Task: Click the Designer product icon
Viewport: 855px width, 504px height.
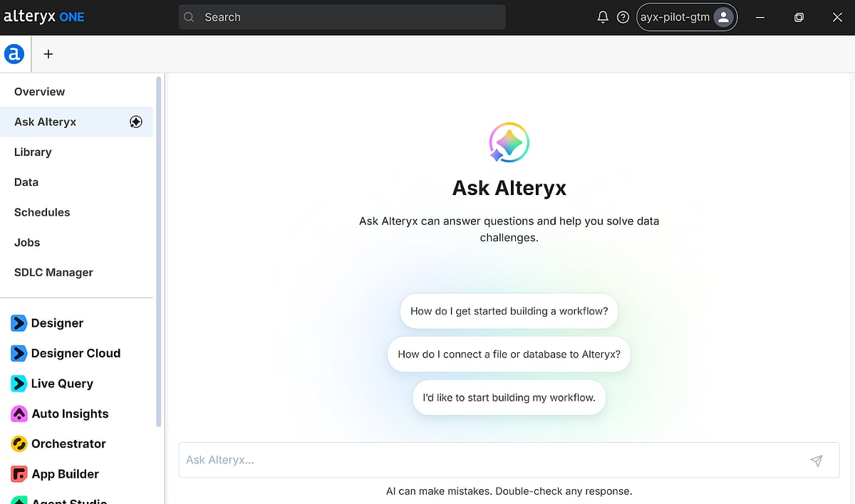Action: click(x=19, y=323)
